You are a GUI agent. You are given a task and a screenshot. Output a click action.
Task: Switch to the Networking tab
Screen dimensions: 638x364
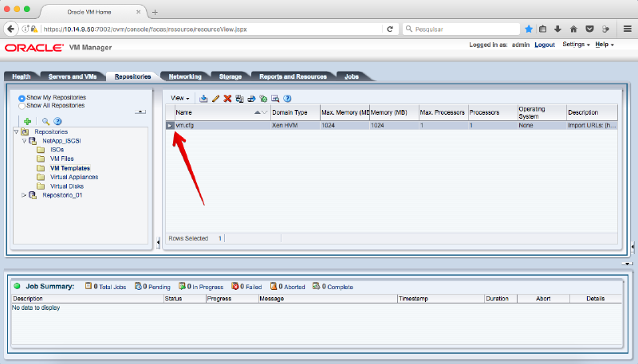click(x=184, y=76)
